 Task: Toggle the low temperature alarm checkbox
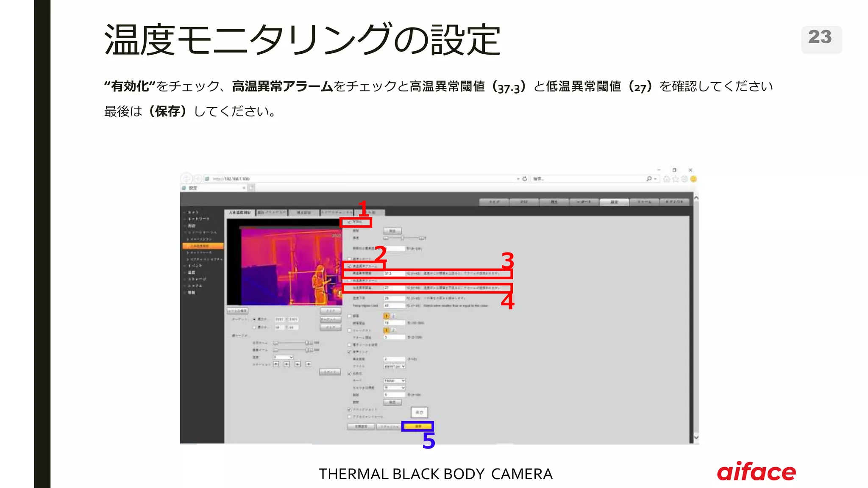point(350,280)
